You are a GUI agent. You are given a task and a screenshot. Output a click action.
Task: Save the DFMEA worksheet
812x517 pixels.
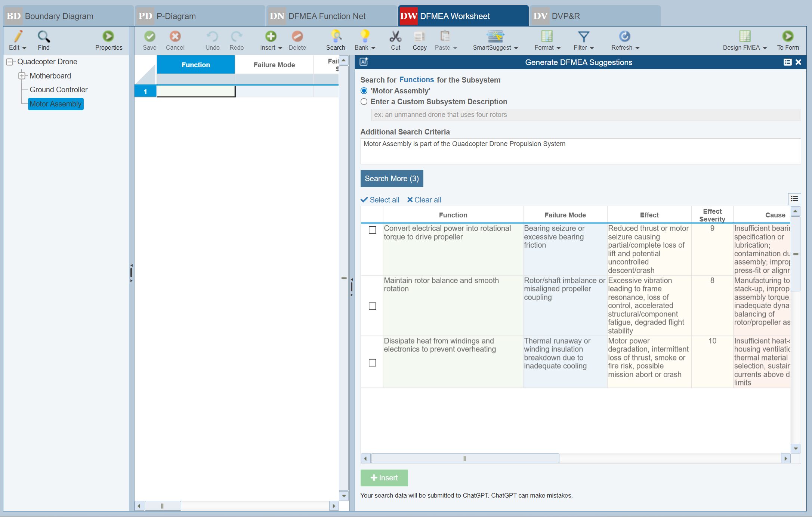tap(149, 40)
